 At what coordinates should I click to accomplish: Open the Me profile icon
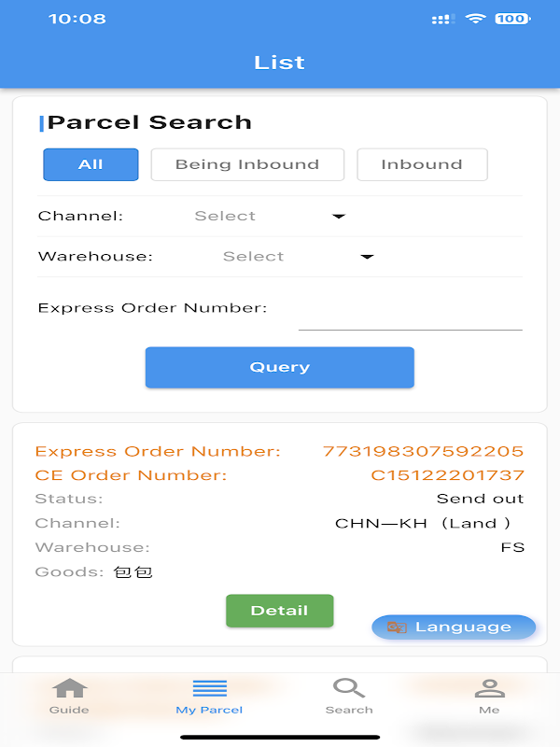[489, 689]
